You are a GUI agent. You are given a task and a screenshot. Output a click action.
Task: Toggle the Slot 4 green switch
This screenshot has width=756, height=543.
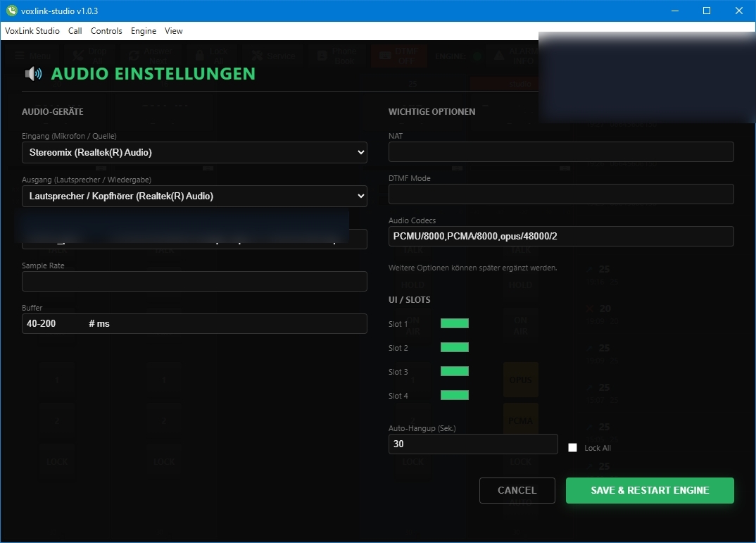coord(454,395)
